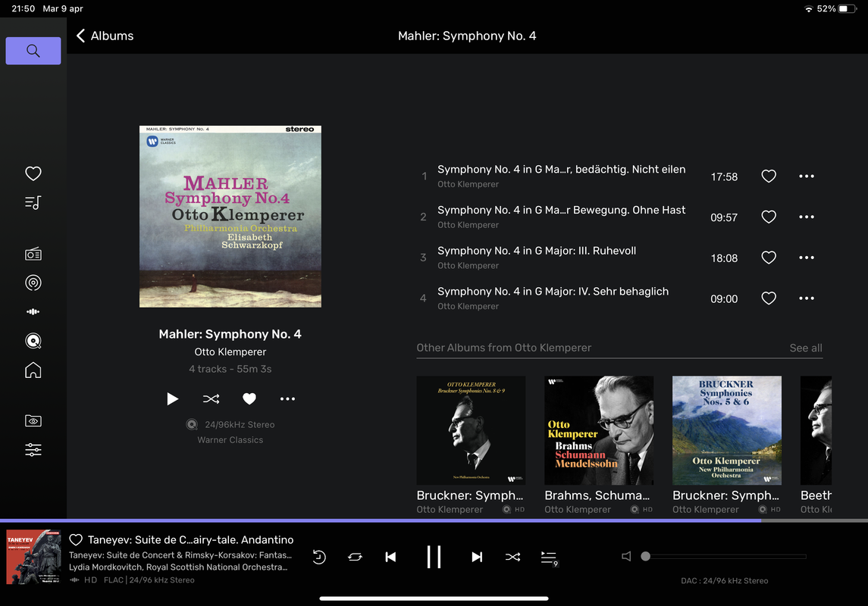The image size is (868, 606).
Task: Open Favorites heart icon in sidebar
Action: 33,173
